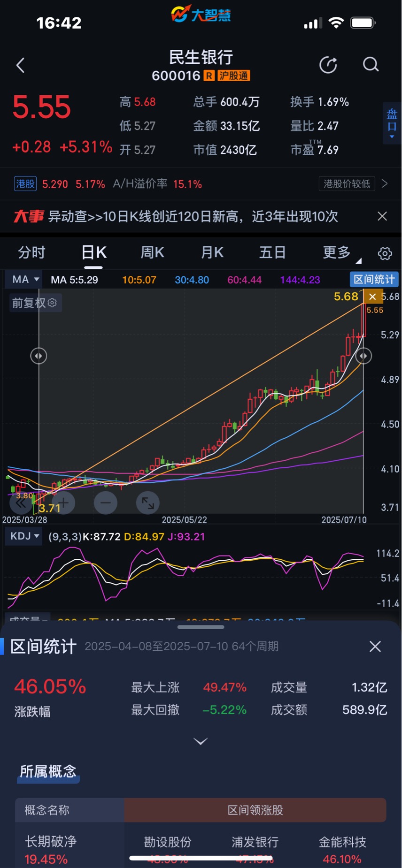
Task: Refresh the stock quote data
Action: [x=328, y=65]
